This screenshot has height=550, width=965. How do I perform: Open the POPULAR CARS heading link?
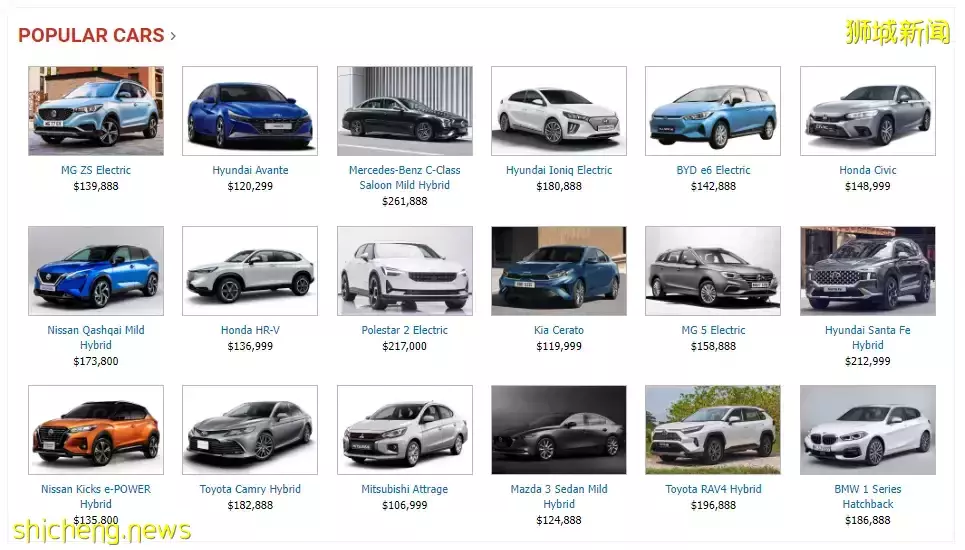91,35
